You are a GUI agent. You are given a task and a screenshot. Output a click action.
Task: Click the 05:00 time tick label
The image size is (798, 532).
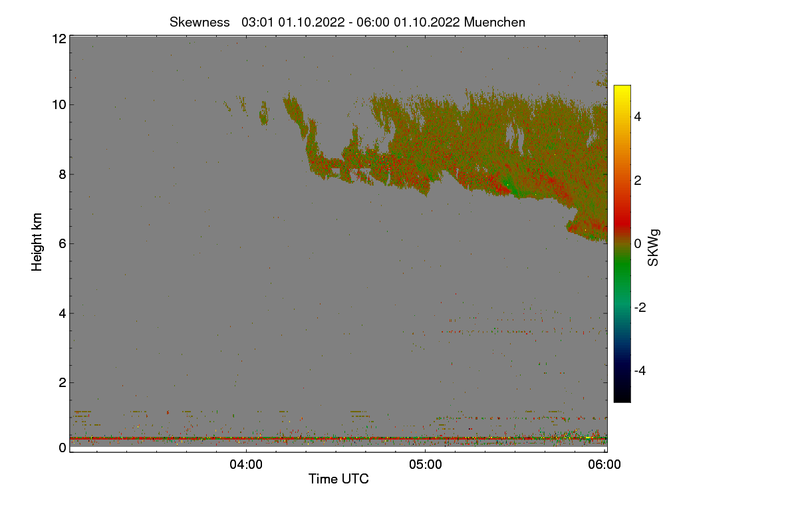(426, 465)
